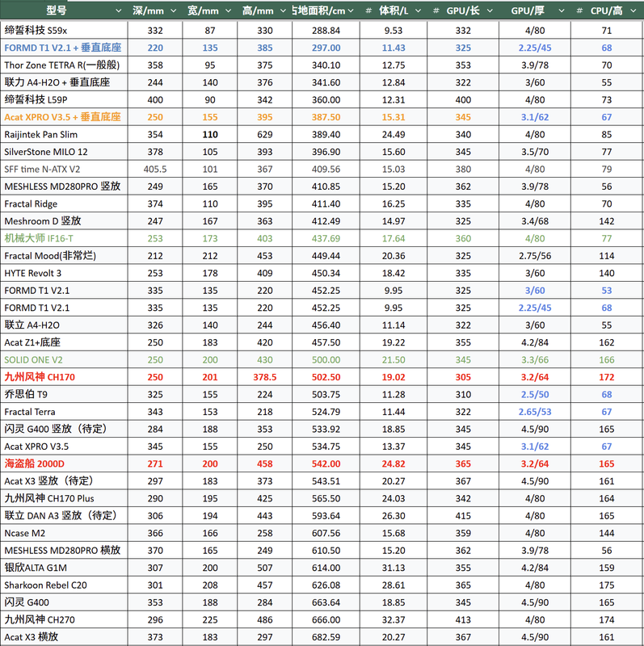Open the GPU/厚 column filter dropdown

pos(562,10)
